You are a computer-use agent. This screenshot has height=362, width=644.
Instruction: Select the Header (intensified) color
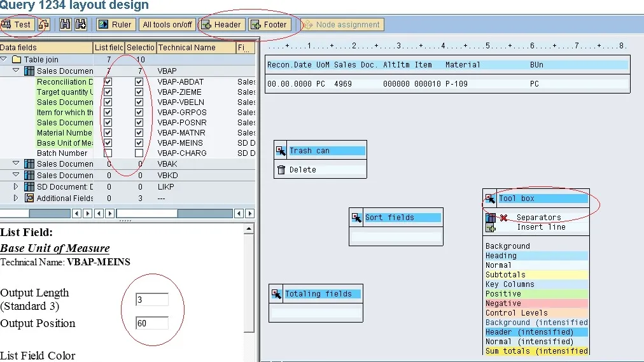click(x=536, y=332)
